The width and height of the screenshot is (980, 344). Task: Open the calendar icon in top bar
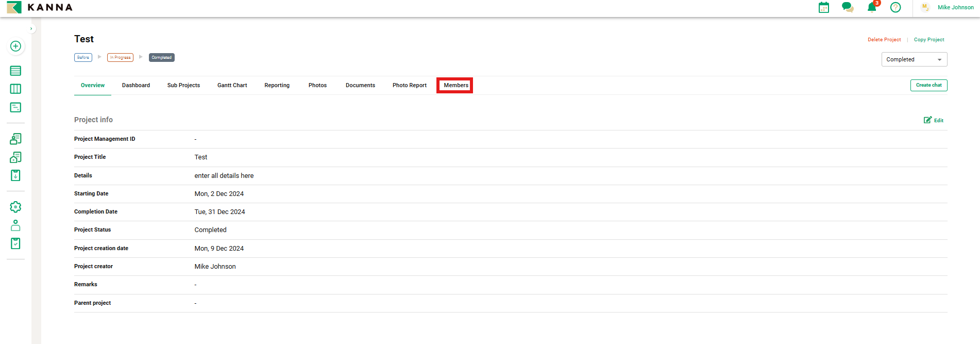click(824, 8)
